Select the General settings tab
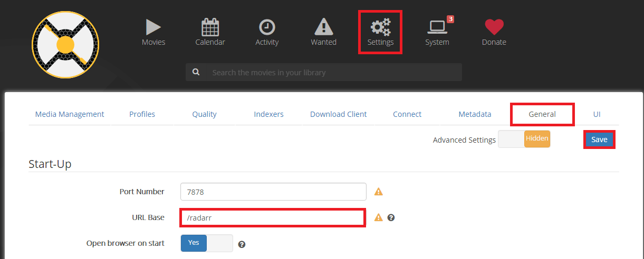The height and width of the screenshot is (259, 644). coord(542,114)
